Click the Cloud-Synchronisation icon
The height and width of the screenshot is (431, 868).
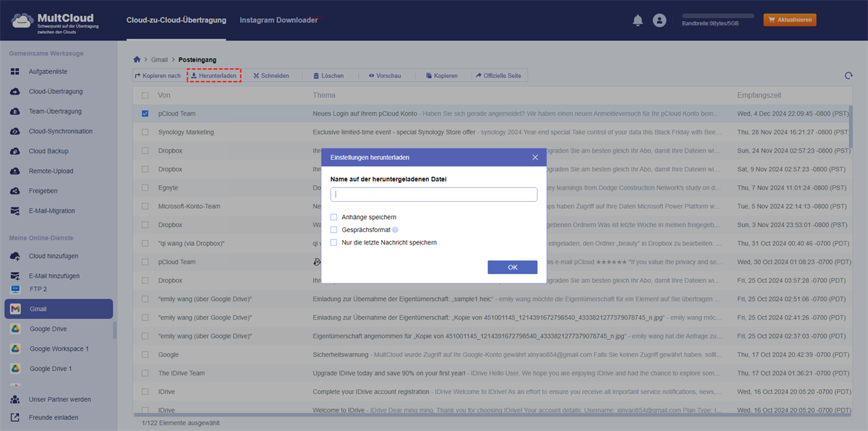[15, 132]
